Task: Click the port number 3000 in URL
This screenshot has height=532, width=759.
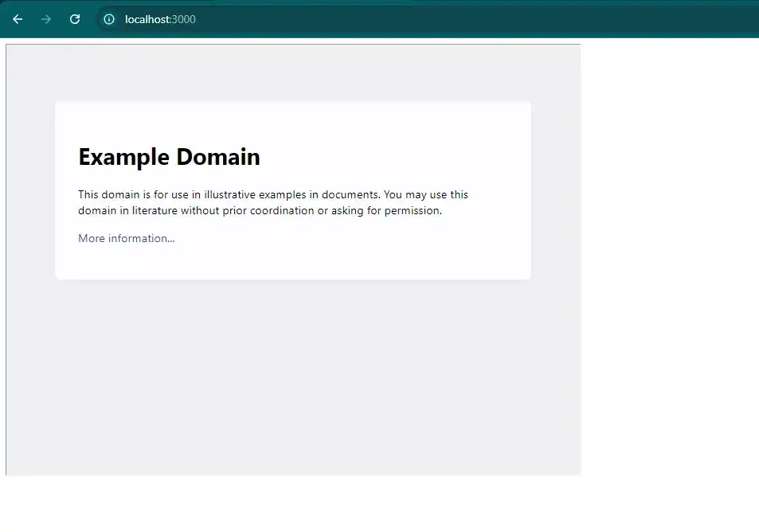Action: pyautogui.click(x=184, y=19)
